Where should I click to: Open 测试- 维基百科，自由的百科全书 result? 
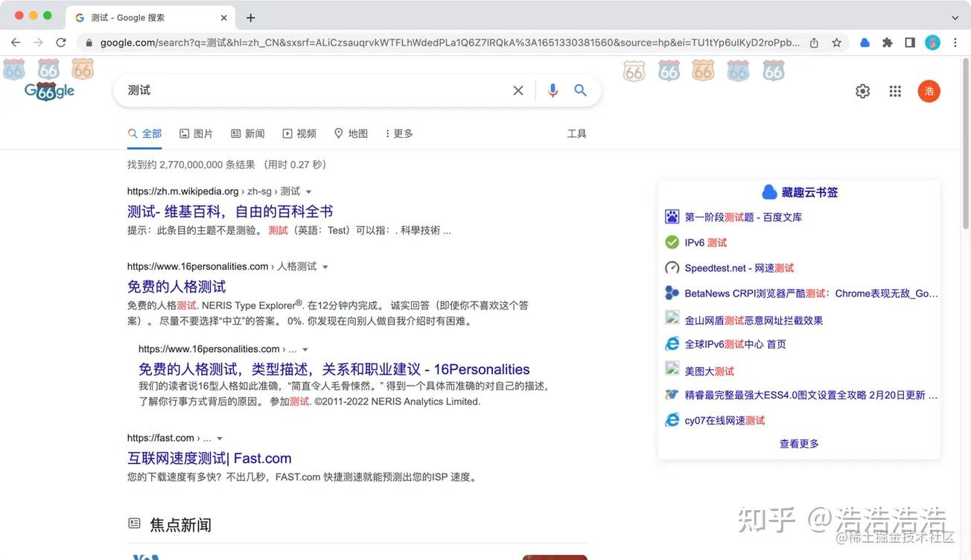point(230,211)
